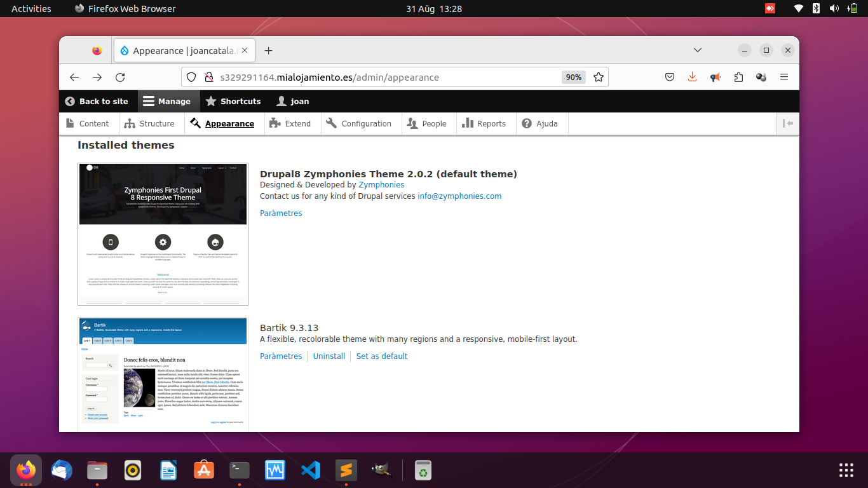Bookmark the page with the star icon

[x=598, y=77]
